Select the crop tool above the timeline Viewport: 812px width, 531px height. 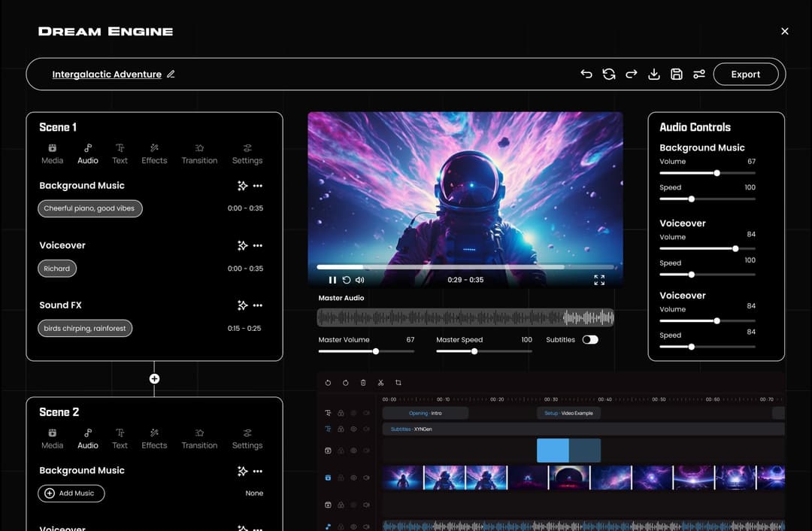coord(398,383)
